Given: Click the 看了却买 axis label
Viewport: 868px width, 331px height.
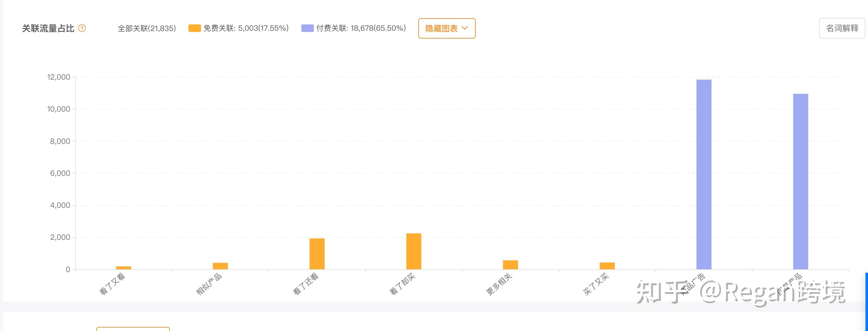Looking at the screenshot, I should pos(402,284).
